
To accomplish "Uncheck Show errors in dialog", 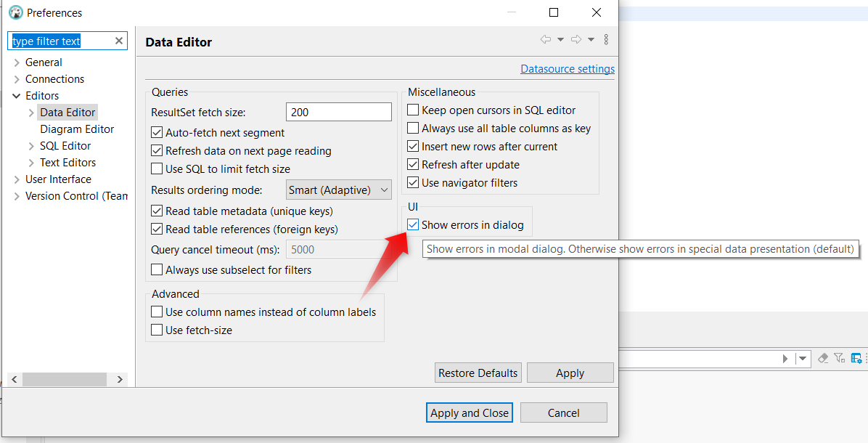I will 413,224.
